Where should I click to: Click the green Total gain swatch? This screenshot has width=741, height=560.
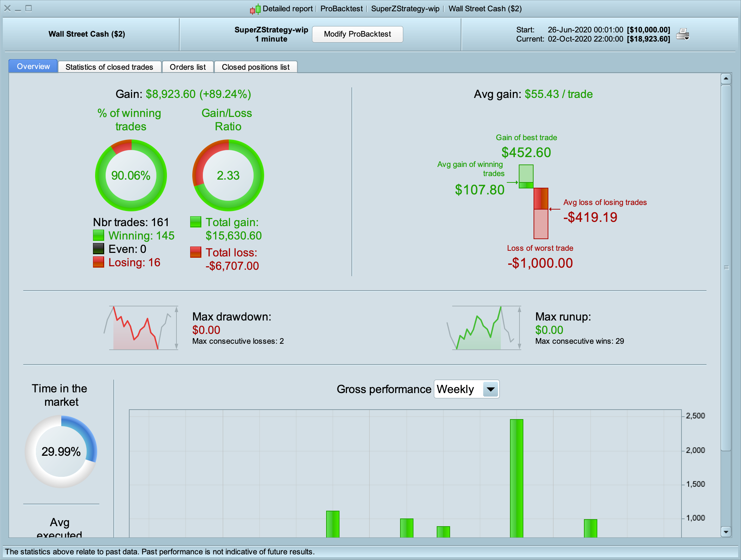(195, 222)
